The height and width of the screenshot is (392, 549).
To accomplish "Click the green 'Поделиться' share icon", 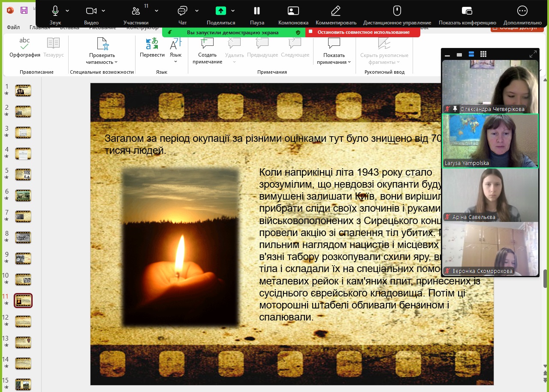I will point(220,11).
